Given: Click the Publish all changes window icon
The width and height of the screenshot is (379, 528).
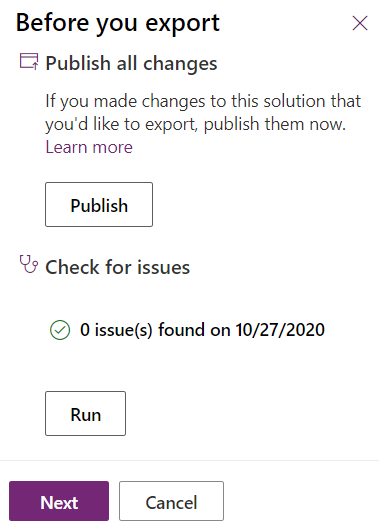Looking at the screenshot, I should [29, 62].
